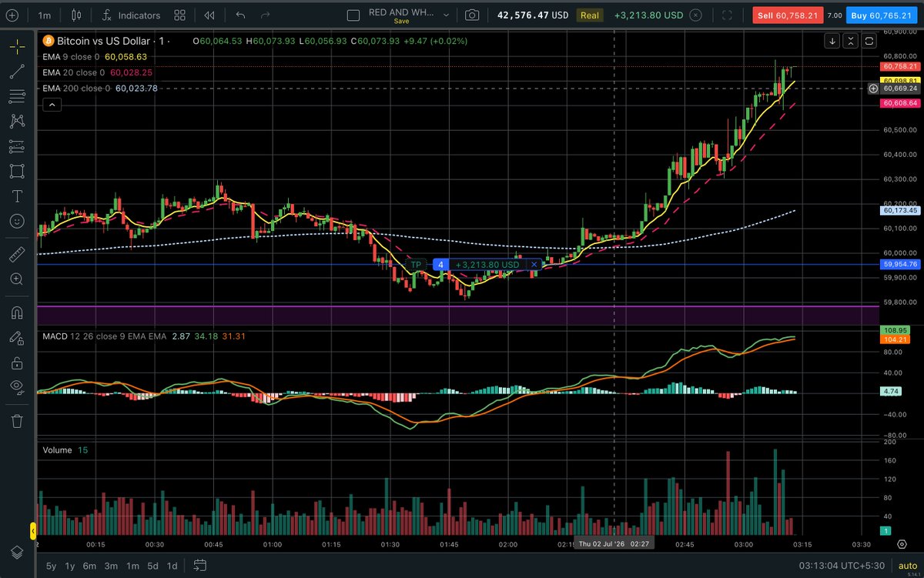
Task: Select the 1y date range
Action: tap(70, 566)
